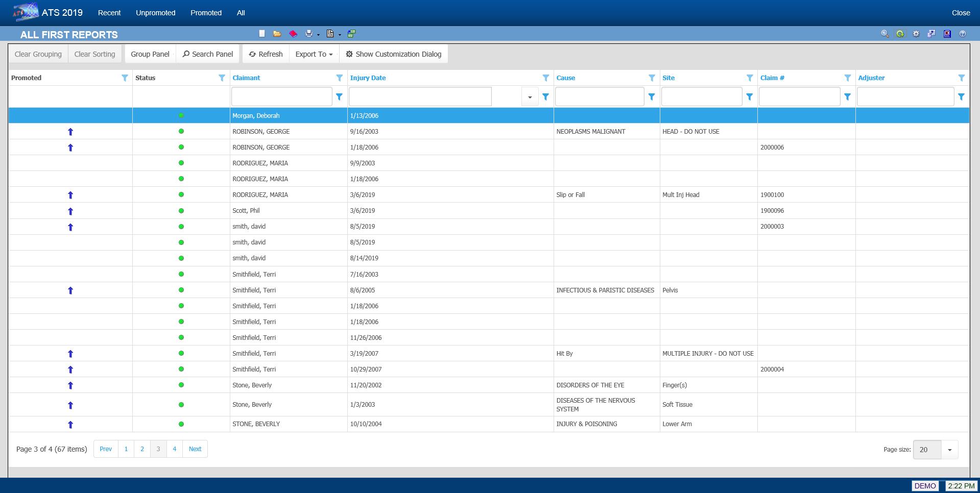Click the Claimant filter text field
The height and width of the screenshot is (493, 980).
[281, 97]
